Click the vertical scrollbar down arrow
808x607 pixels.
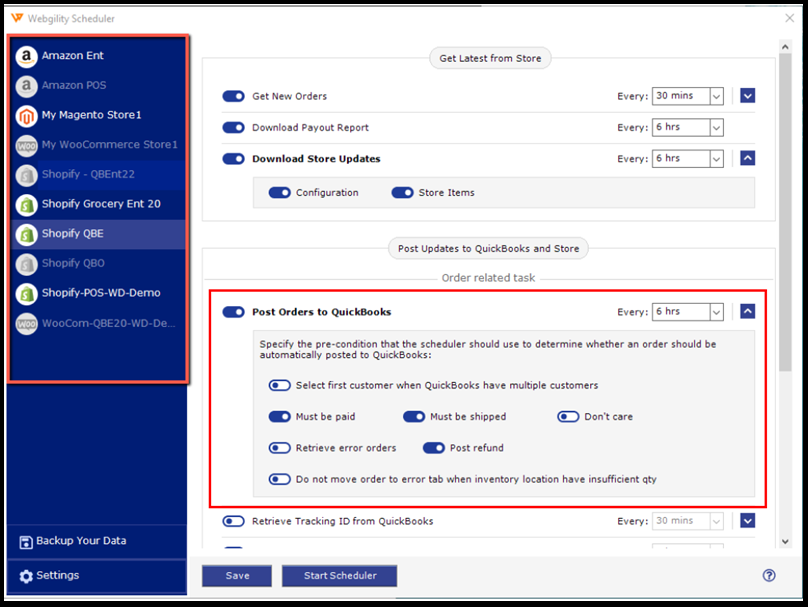pos(784,541)
